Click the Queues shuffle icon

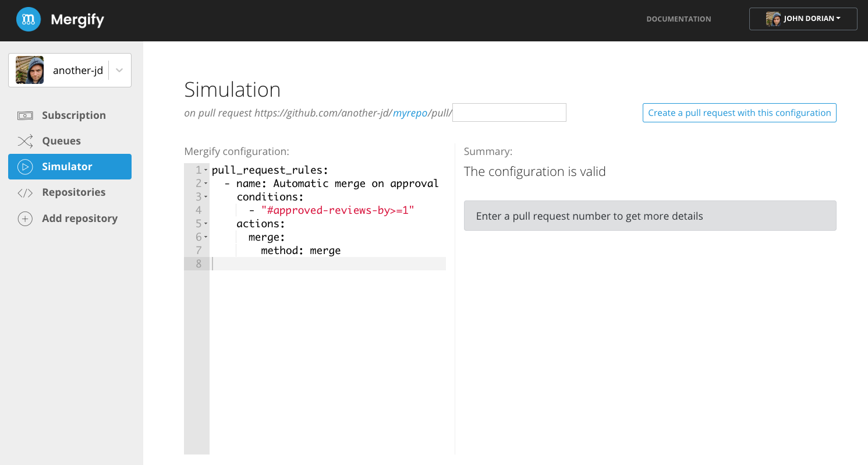pyautogui.click(x=25, y=141)
